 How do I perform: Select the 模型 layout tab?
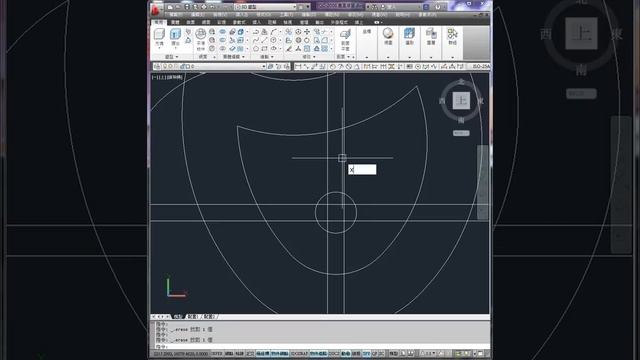tap(178, 316)
